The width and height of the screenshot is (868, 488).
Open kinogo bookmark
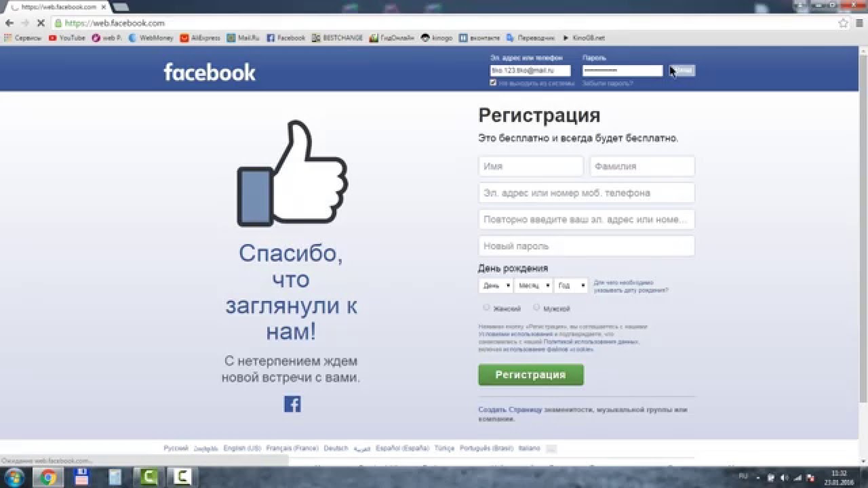[437, 38]
